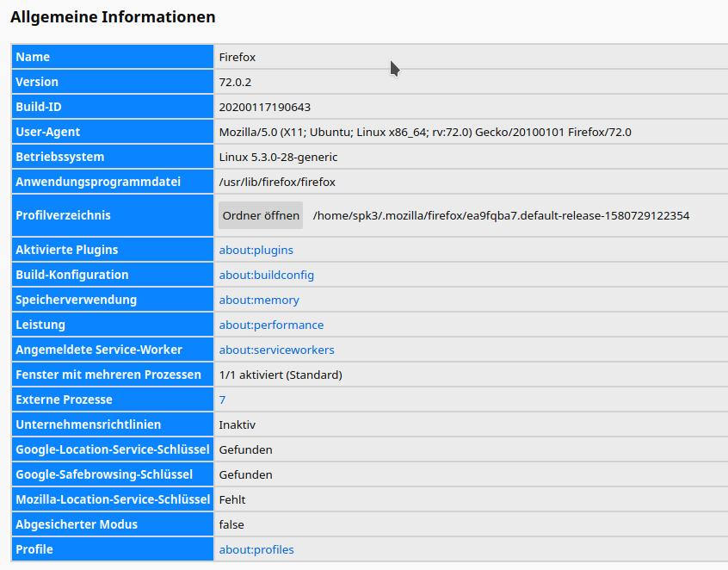The image size is (728, 570).
Task: Select the Build-ID value 20200117190643
Action: tap(265, 108)
